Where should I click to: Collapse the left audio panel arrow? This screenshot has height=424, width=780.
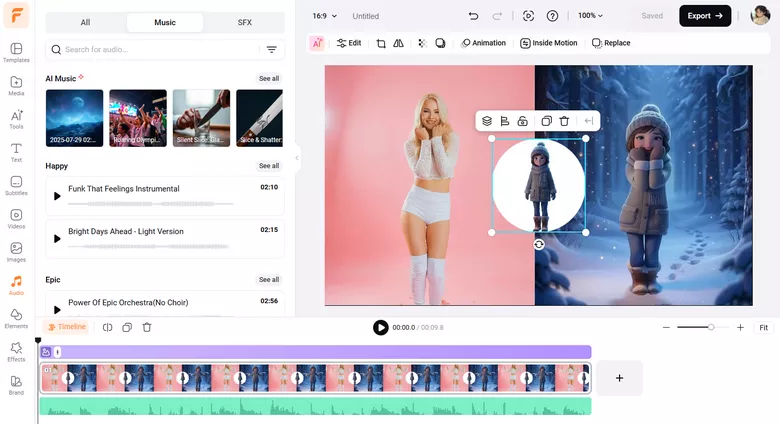click(x=297, y=158)
